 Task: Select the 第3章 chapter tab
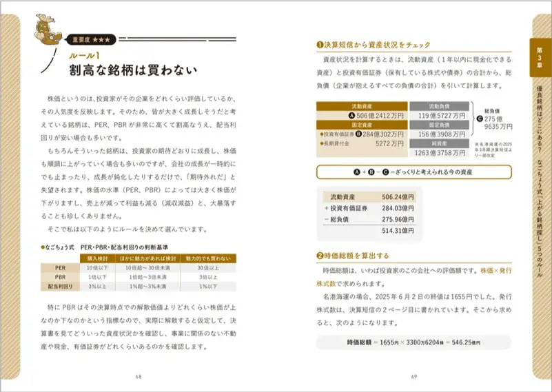[x=540, y=54]
